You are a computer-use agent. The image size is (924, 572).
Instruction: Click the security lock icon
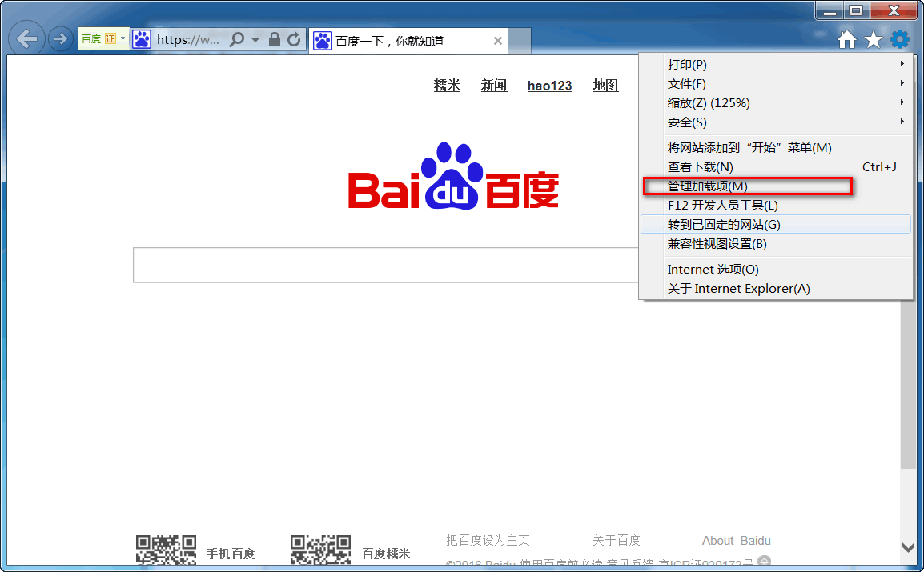[x=274, y=39]
